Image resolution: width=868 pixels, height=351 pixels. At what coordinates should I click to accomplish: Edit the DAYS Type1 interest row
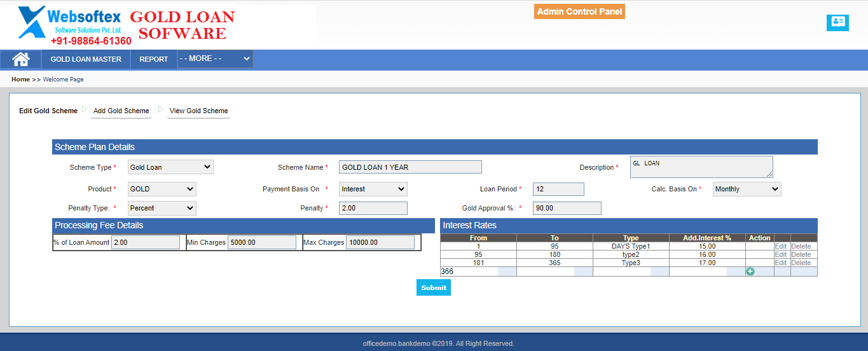click(x=780, y=246)
